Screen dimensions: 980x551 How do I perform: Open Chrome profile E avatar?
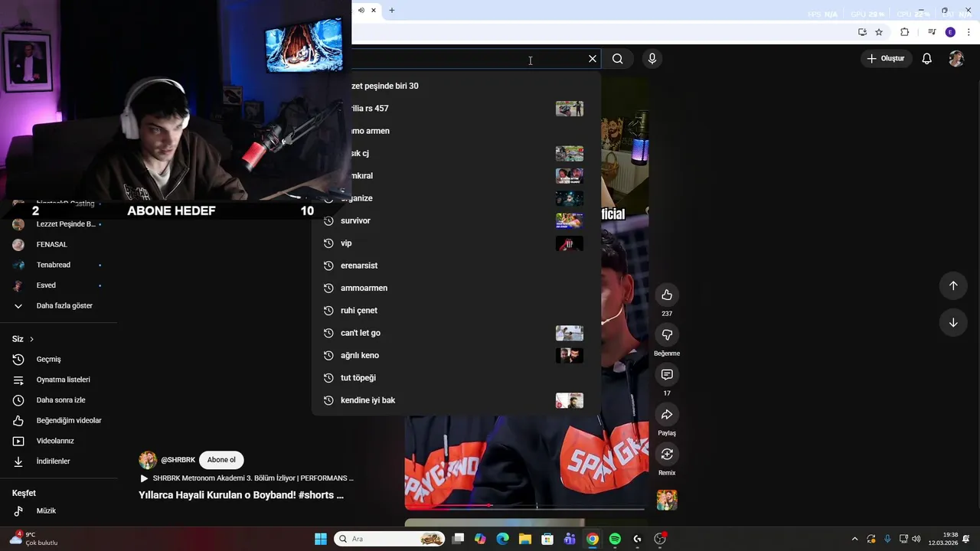click(x=950, y=32)
